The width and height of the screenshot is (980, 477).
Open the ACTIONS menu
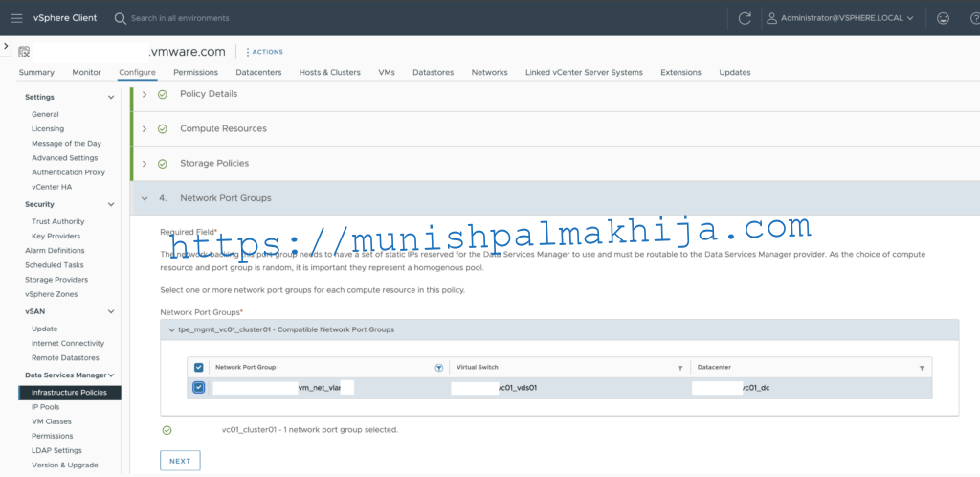coord(264,52)
